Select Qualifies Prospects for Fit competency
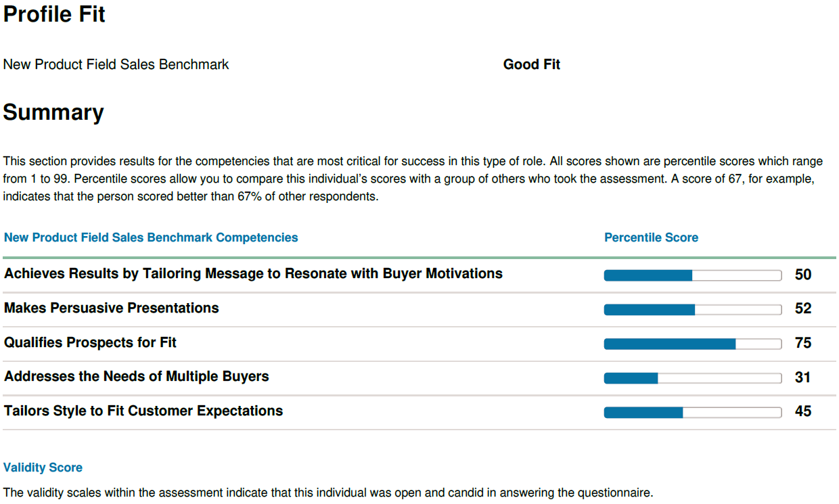The height and width of the screenshot is (504, 839). click(x=90, y=343)
